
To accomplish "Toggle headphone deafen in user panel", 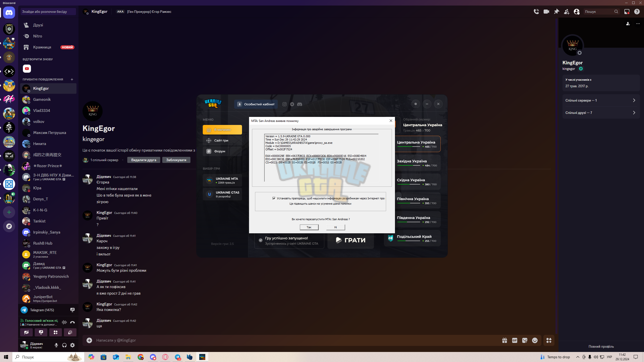I will 64,345.
